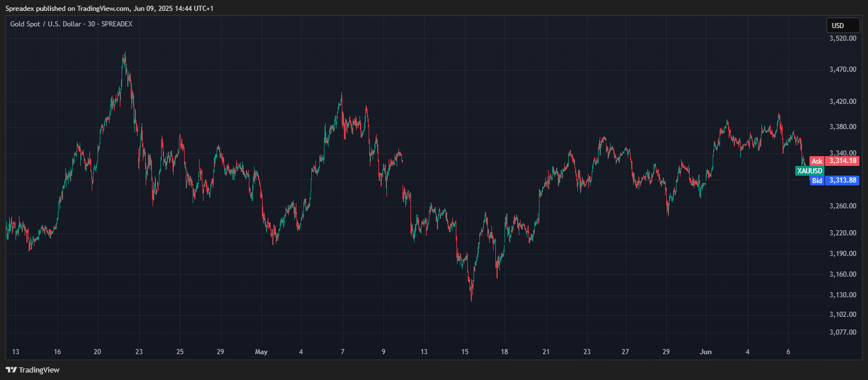
Task: Click the 27 date label on time axis
Action: [x=625, y=352]
